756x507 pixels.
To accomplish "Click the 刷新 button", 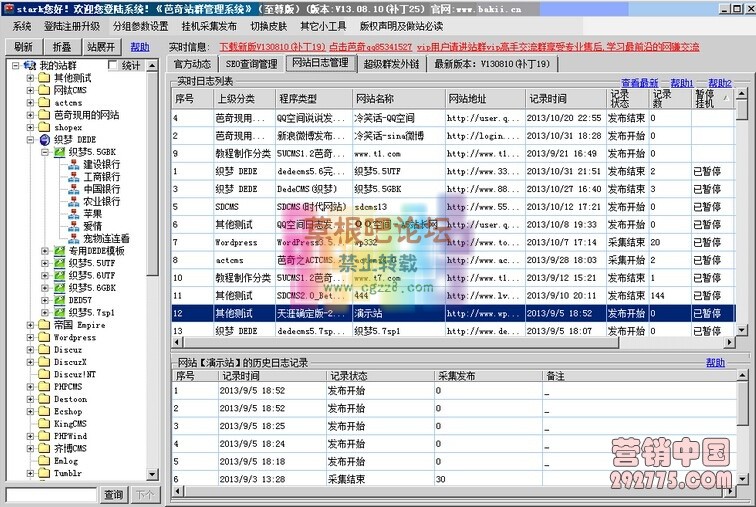I will tap(23, 47).
